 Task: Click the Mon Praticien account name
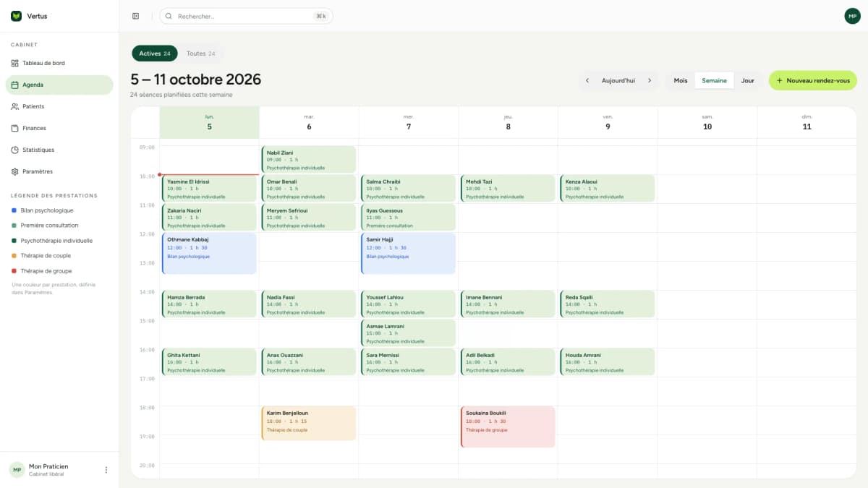[48, 466]
